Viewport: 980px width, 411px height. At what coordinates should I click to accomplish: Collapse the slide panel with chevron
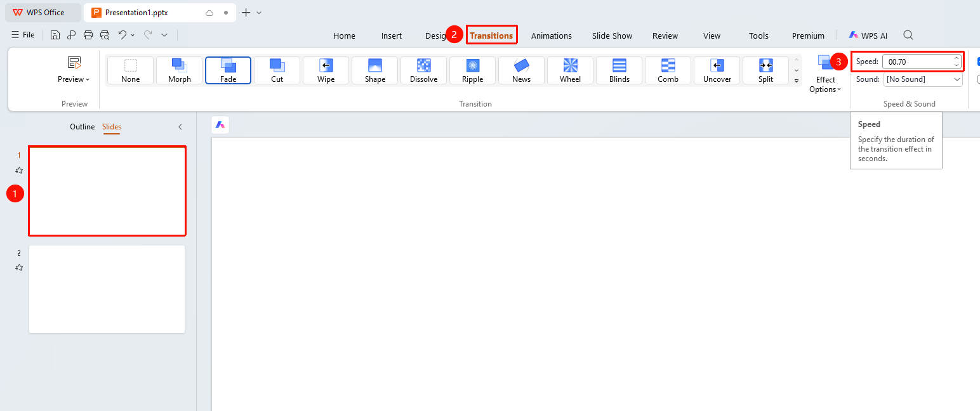tap(180, 127)
